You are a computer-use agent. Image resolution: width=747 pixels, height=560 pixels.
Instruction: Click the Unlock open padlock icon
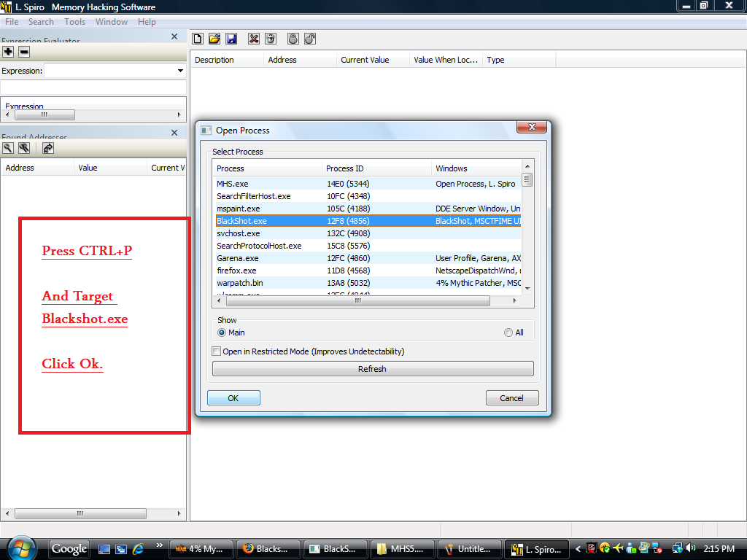[x=310, y=39]
